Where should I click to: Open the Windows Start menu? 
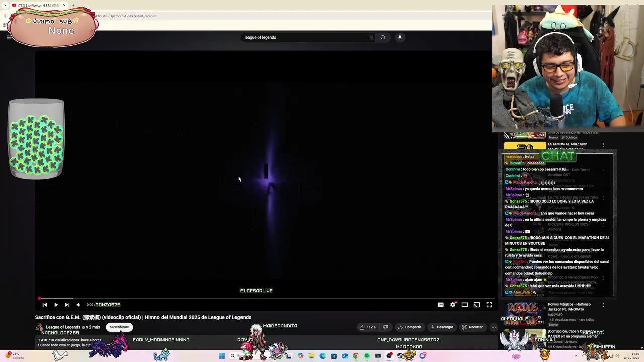(222, 356)
